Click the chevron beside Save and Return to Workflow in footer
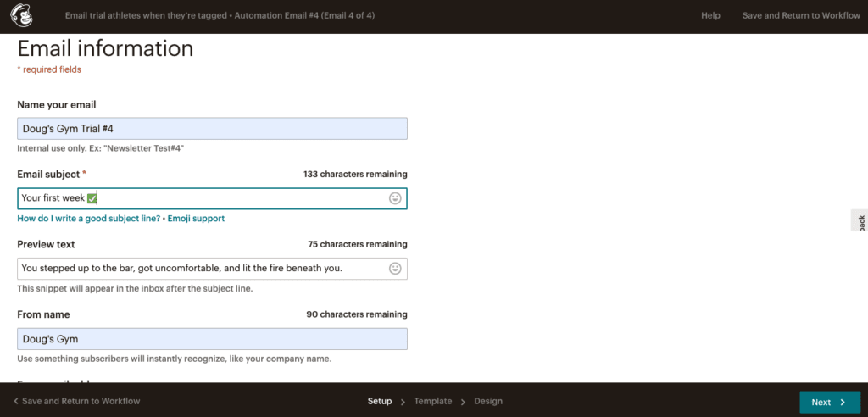Image resolution: width=868 pixels, height=417 pixels. click(16, 401)
